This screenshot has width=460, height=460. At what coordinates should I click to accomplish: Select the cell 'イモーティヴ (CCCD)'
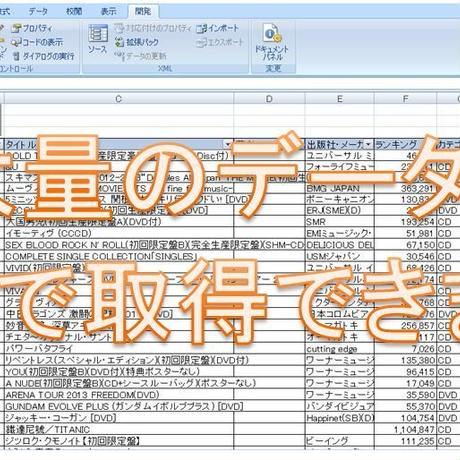tap(119, 233)
